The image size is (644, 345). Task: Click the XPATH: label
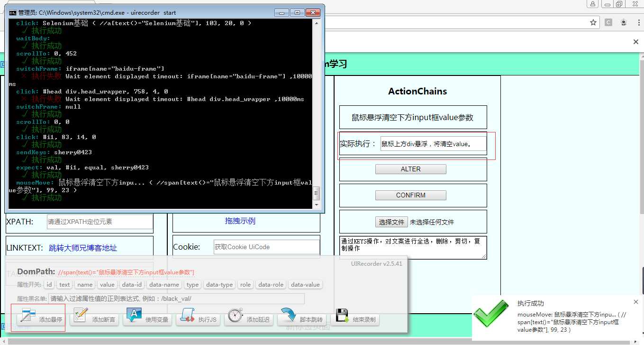pyautogui.click(x=19, y=222)
